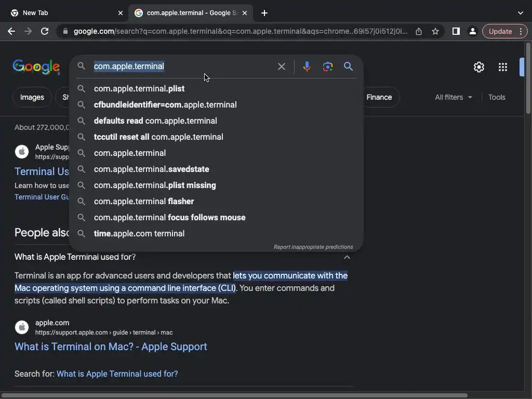Open Google quick settings gear

point(478,67)
